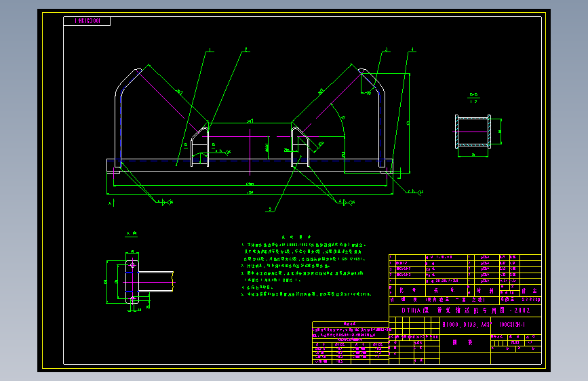Select the weld symbol below the right inner bracket
Image resolution: width=588 pixels, height=381 pixels.
tap(347, 203)
